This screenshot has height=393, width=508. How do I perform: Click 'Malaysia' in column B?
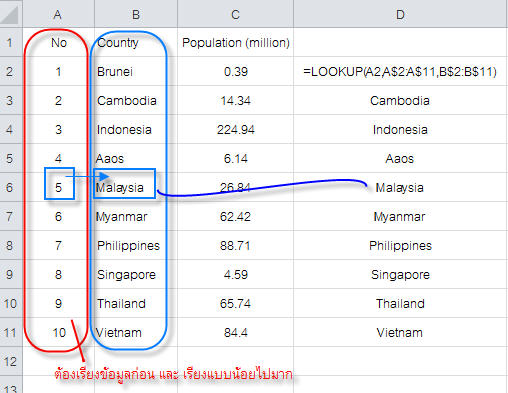[136, 187]
